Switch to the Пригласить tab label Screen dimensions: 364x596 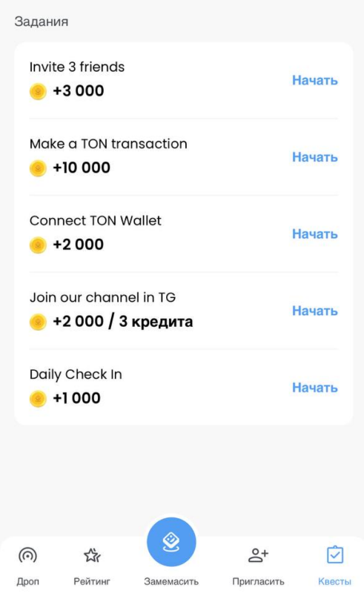(259, 582)
